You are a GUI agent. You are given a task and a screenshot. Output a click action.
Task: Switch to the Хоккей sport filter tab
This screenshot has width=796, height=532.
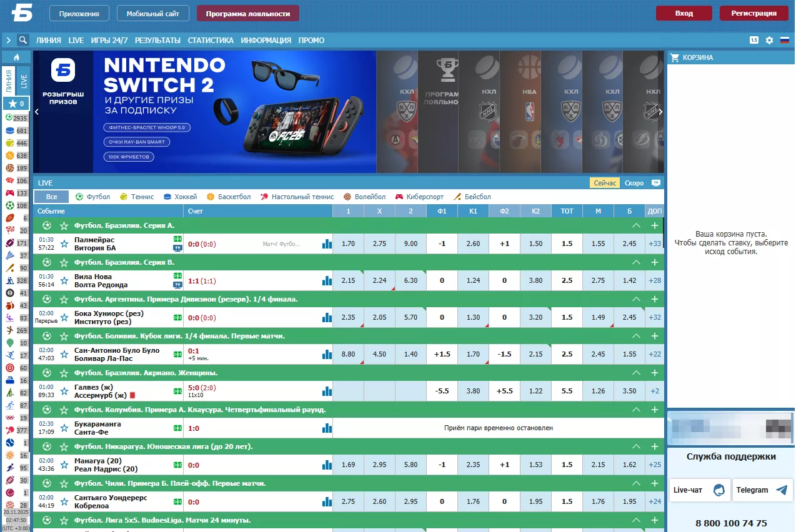pyautogui.click(x=180, y=197)
